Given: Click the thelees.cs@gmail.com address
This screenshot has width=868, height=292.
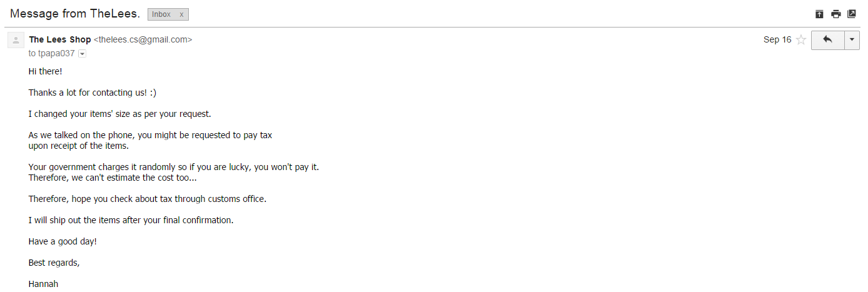Looking at the screenshot, I should point(143,39).
